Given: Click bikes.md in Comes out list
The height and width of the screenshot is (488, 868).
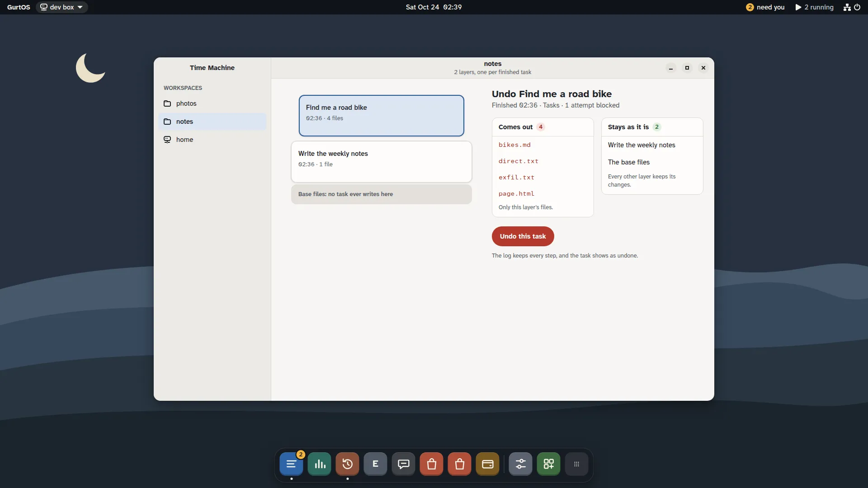Looking at the screenshot, I should point(514,145).
